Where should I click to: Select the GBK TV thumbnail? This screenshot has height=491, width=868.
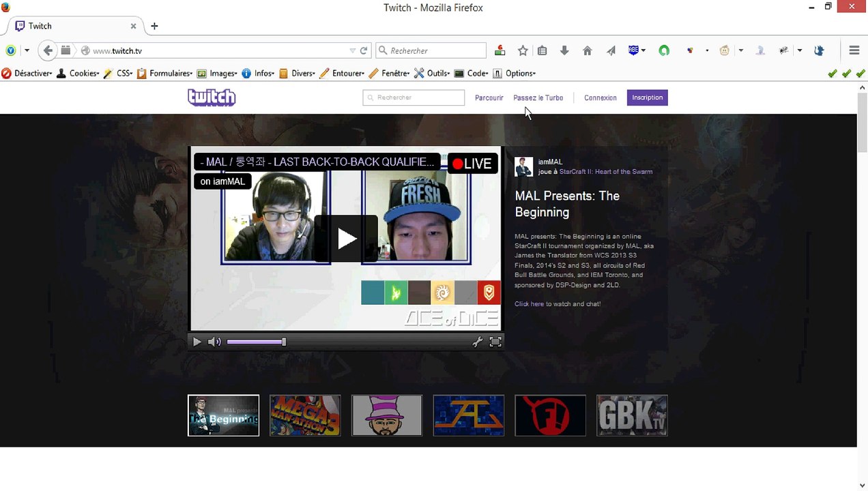coord(632,415)
